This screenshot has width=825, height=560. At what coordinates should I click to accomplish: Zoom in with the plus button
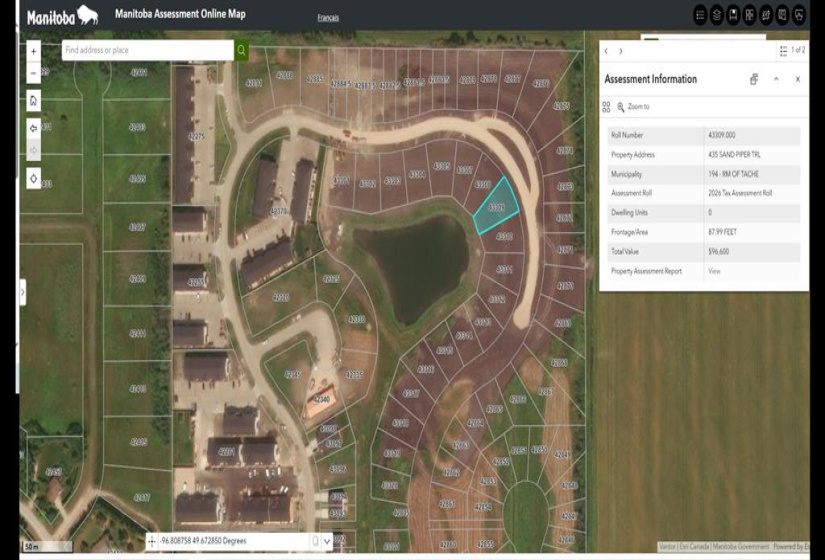coord(33,50)
